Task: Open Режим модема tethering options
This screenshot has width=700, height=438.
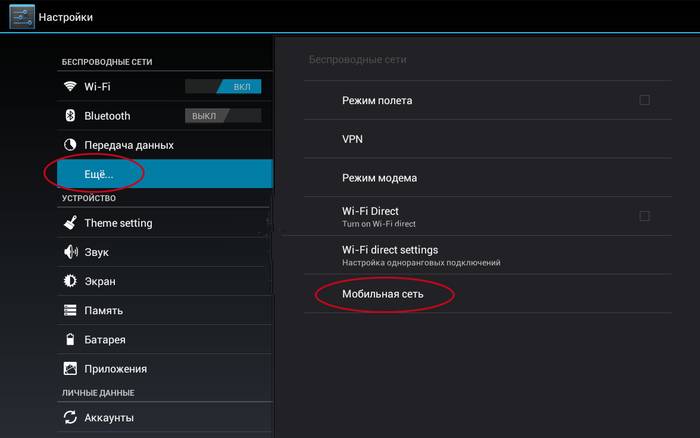Action: 379,178
